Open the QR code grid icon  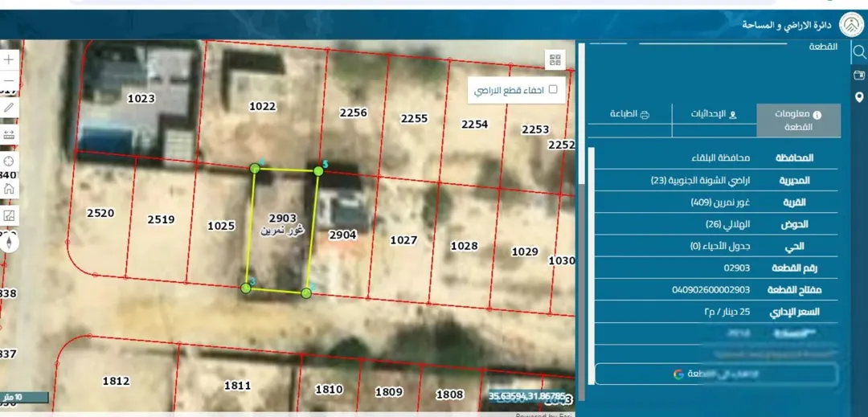(x=555, y=59)
